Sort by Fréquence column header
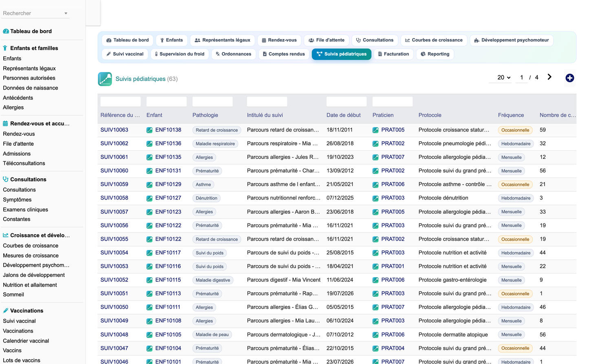The height and width of the screenshot is (364, 589). click(511, 115)
